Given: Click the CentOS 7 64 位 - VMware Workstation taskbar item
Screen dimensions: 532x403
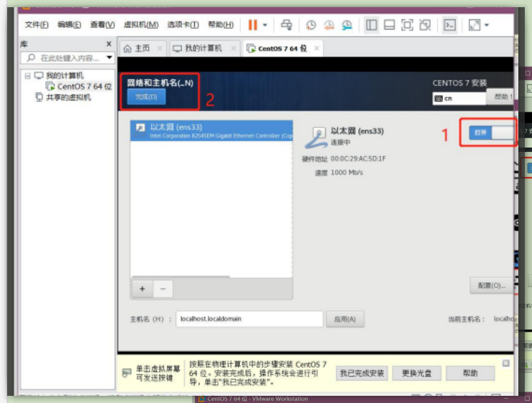Looking at the screenshot, I should coord(254,399).
